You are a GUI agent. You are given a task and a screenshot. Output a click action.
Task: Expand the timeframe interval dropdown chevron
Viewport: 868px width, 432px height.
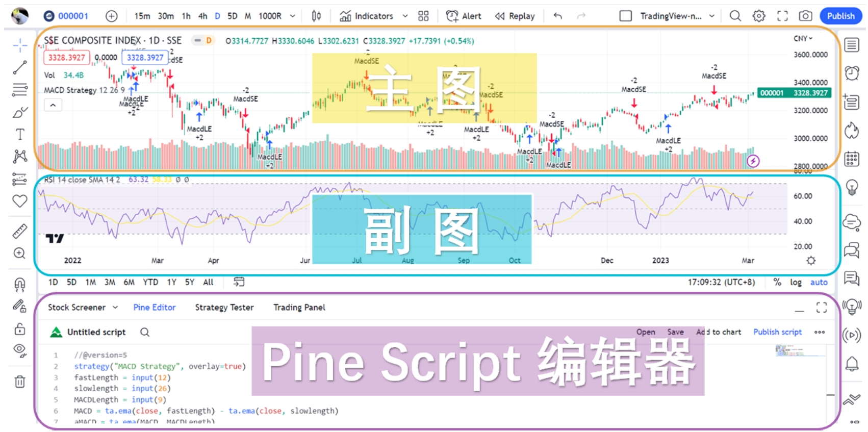click(x=293, y=16)
